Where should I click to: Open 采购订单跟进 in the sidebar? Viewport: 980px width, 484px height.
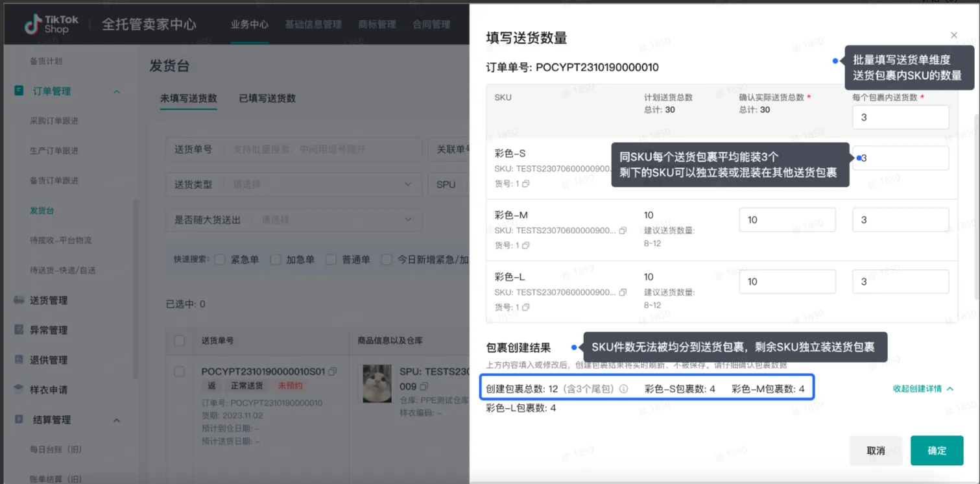pyautogui.click(x=54, y=121)
